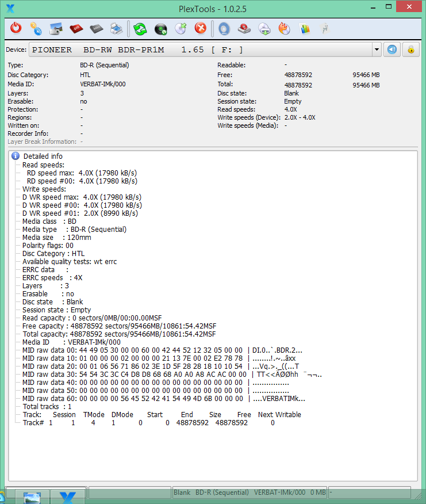Viewport: 426px width, 504px height.
Task: Select the MID raw data 60 row
Action: tap(163, 399)
